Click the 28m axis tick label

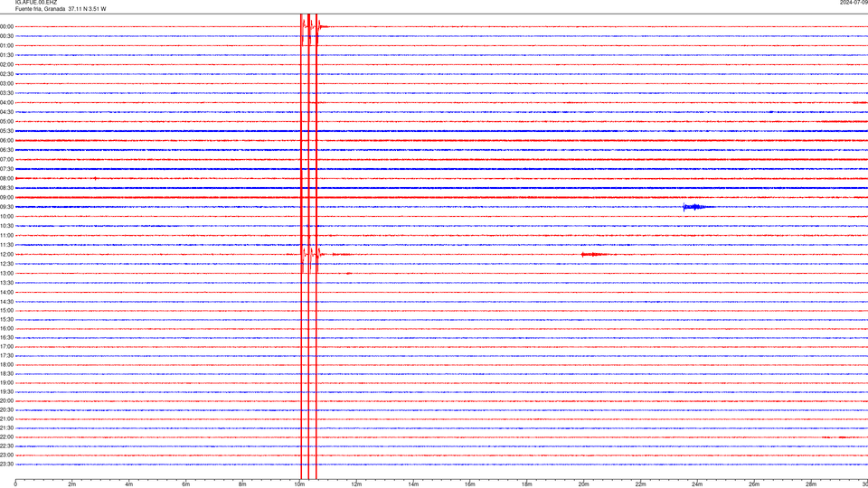pyautogui.click(x=811, y=484)
